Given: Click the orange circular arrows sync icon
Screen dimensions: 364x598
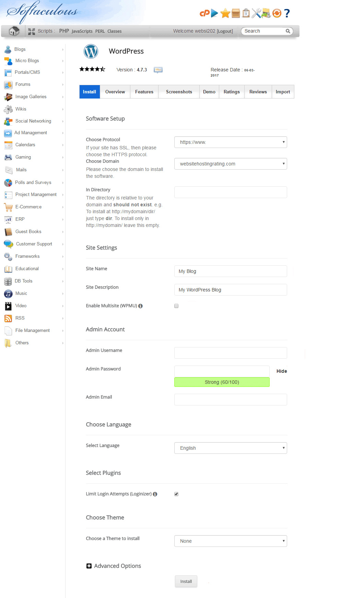Looking at the screenshot, I should click(x=277, y=13).
